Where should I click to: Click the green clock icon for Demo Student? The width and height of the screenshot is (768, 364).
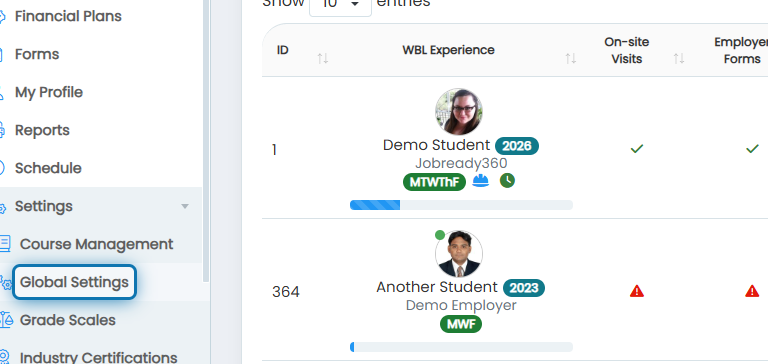pyautogui.click(x=507, y=181)
